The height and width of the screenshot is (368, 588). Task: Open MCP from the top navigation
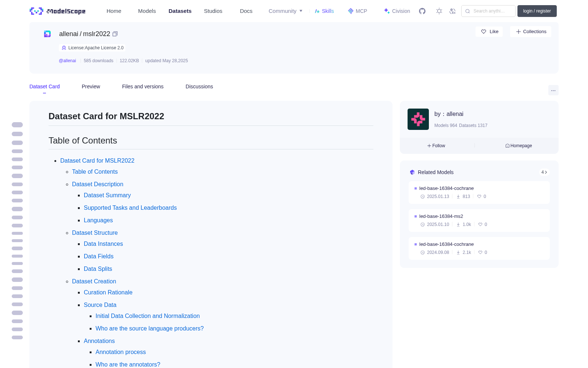click(x=357, y=11)
